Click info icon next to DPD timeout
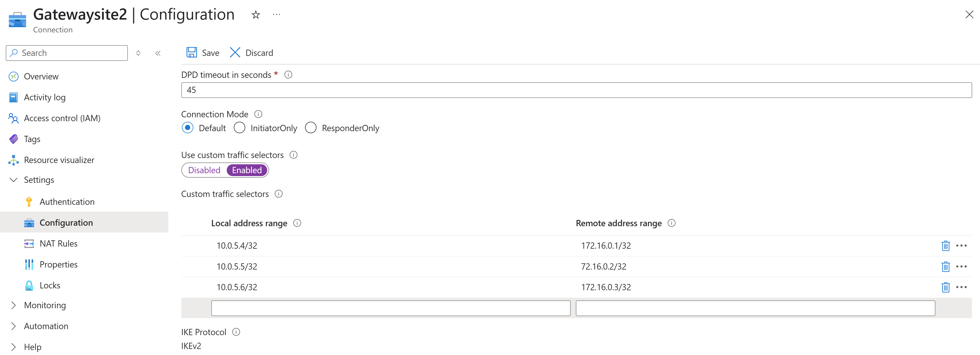The height and width of the screenshot is (355, 980). pyautogui.click(x=288, y=75)
